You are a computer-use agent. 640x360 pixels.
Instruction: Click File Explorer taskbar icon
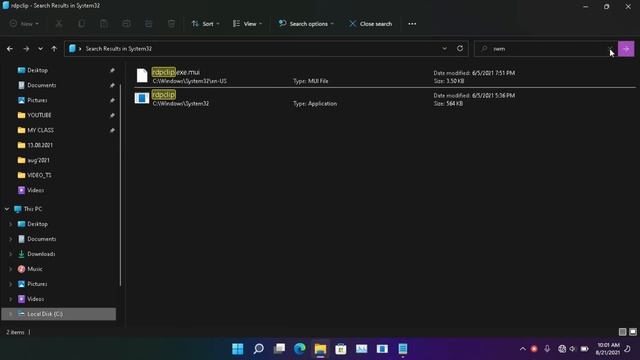tap(320, 349)
